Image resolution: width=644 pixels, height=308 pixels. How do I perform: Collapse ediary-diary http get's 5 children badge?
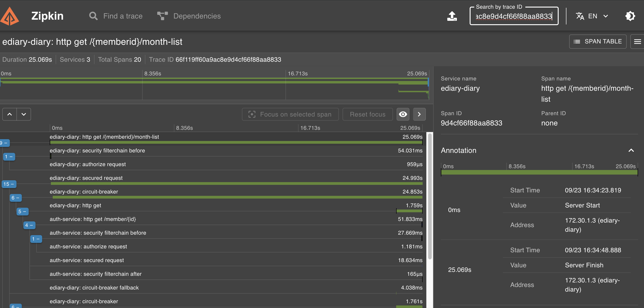tap(22, 212)
